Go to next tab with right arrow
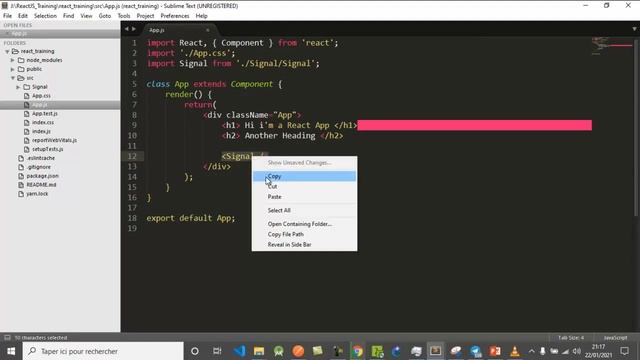640x360 pixels. [x=134, y=29]
